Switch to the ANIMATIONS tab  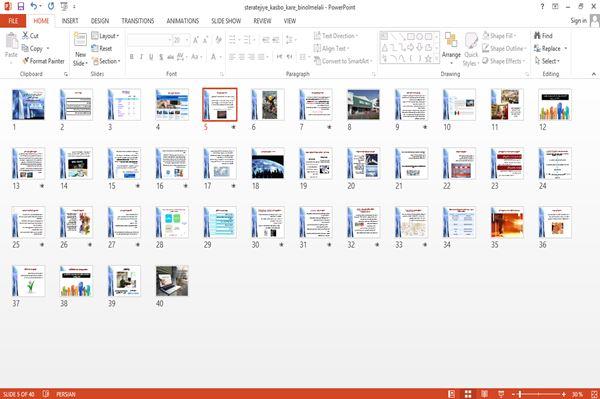pos(183,21)
